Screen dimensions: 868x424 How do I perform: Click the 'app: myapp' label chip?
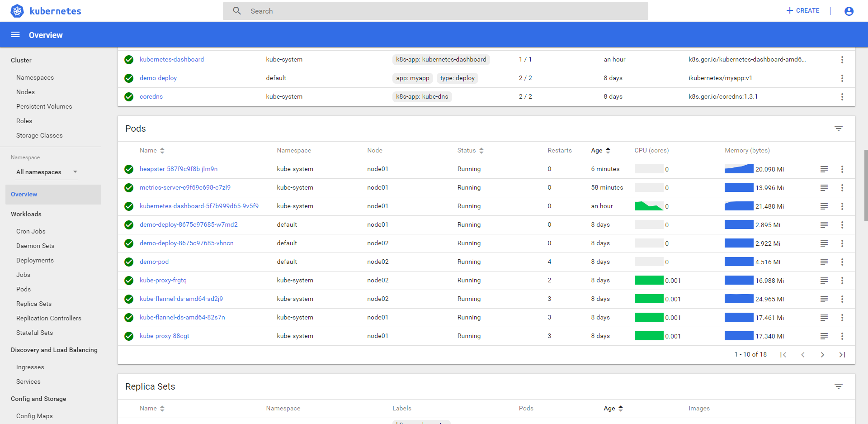[413, 78]
